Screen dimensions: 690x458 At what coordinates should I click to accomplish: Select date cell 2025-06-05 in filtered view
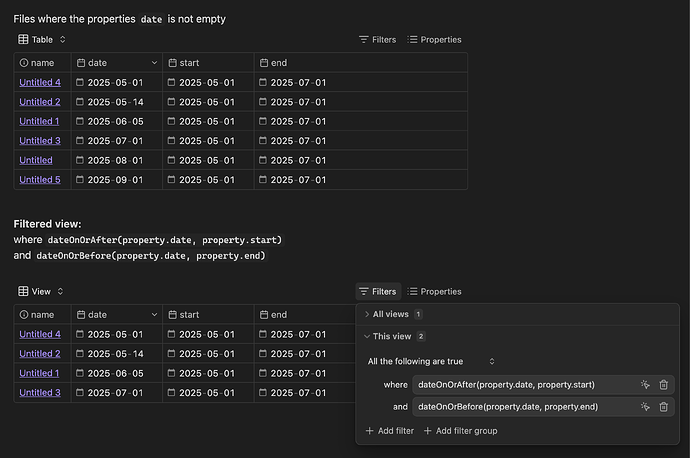click(x=117, y=373)
